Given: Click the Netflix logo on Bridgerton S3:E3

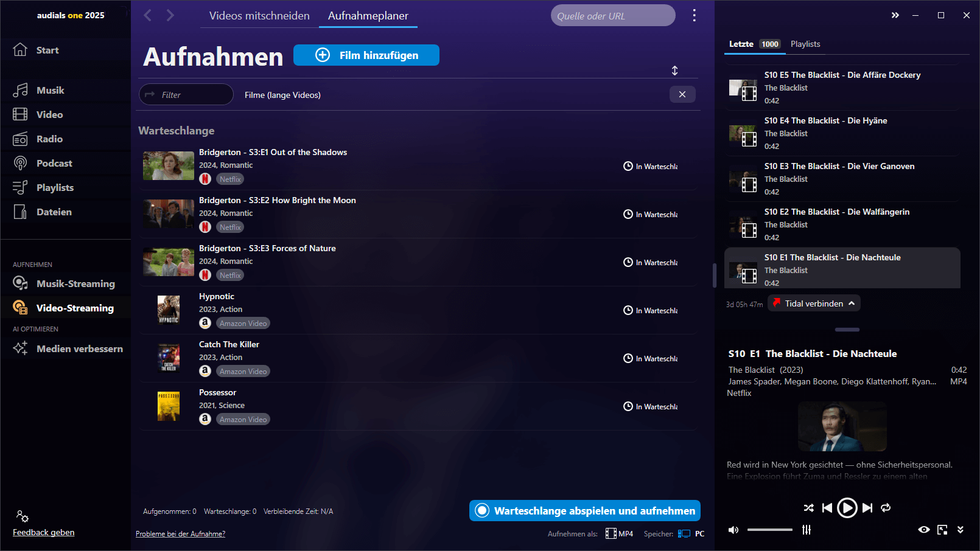Looking at the screenshot, I should pyautogui.click(x=205, y=275).
